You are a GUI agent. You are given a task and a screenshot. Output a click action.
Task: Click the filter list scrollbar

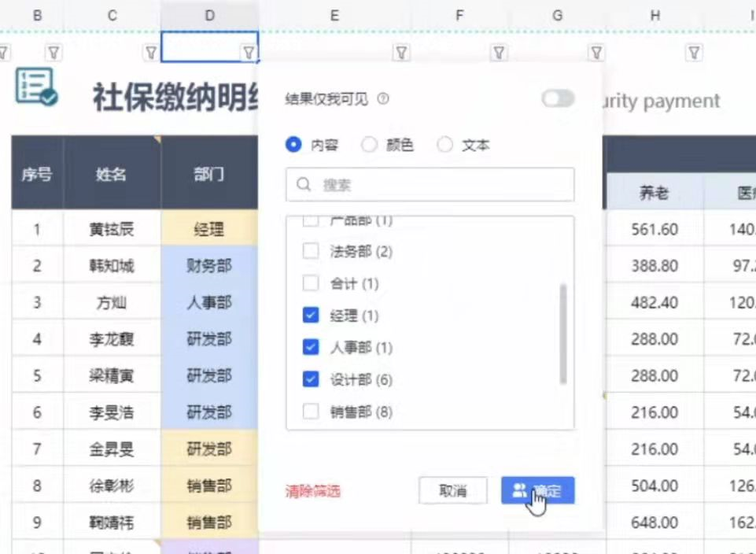point(562,334)
